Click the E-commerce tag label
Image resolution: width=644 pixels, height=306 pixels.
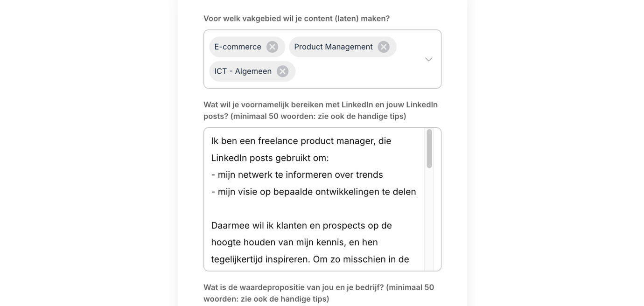[238, 47]
